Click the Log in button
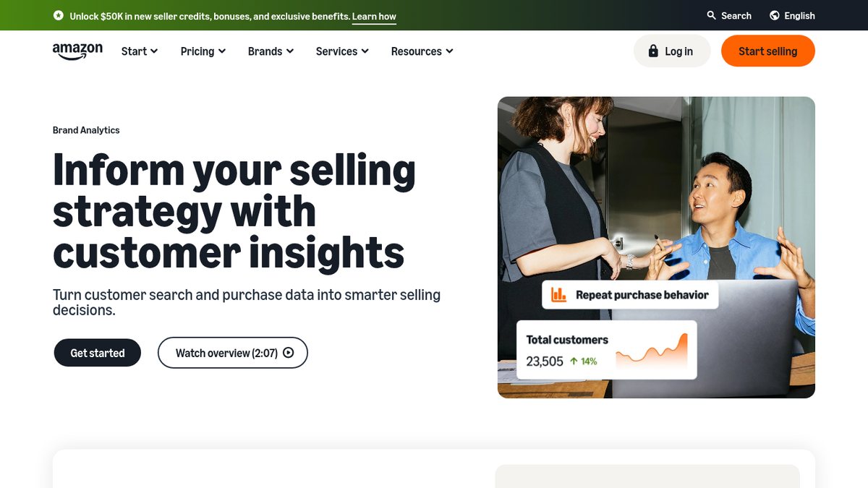The width and height of the screenshot is (868, 488). click(x=672, y=51)
